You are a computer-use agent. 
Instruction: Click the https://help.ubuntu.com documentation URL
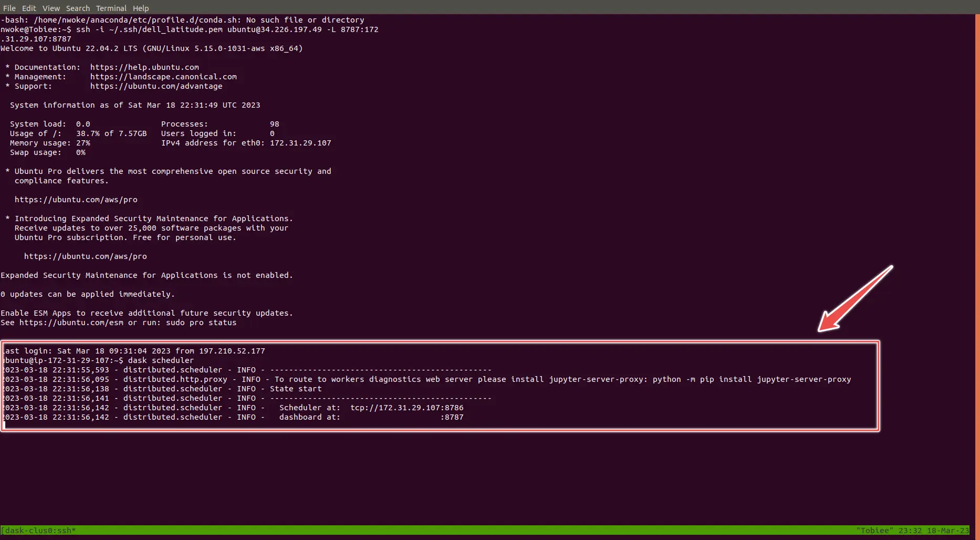click(144, 67)
